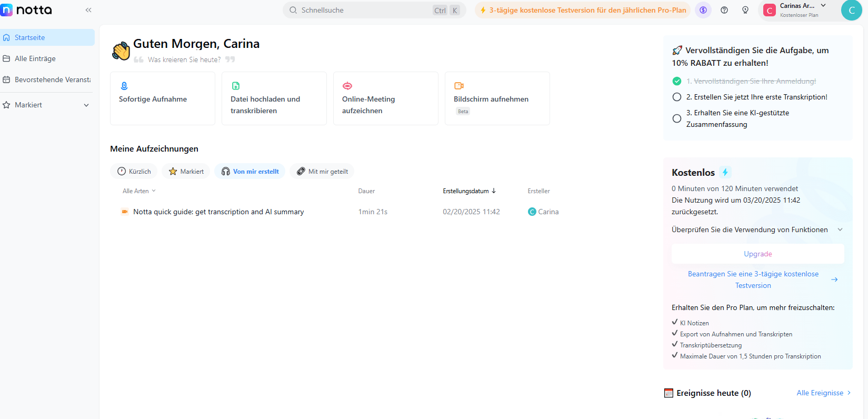Click the Schnellsuche search field
This screenshot has height=419, width=868.
click(x=363, y=10)
